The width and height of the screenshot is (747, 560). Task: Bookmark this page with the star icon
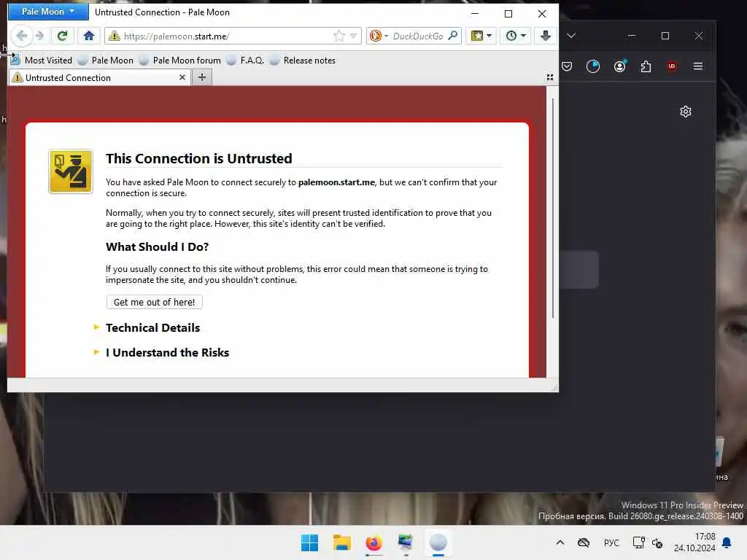pyautogui.click(x=339, y=36)
